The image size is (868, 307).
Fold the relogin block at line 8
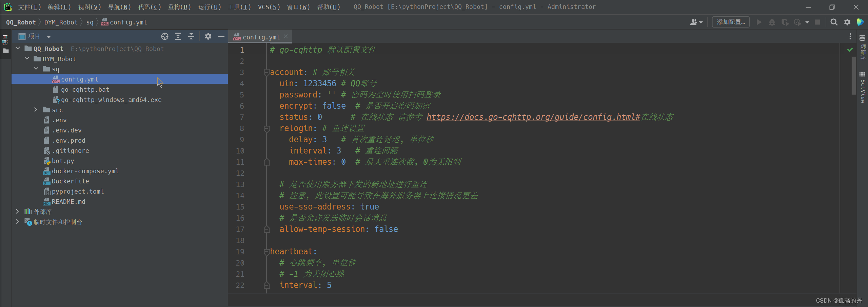pos(267,128)
